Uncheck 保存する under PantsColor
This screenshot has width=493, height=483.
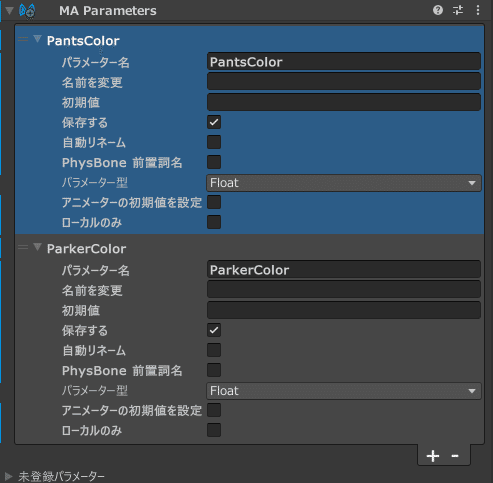[x=214, y=122]
